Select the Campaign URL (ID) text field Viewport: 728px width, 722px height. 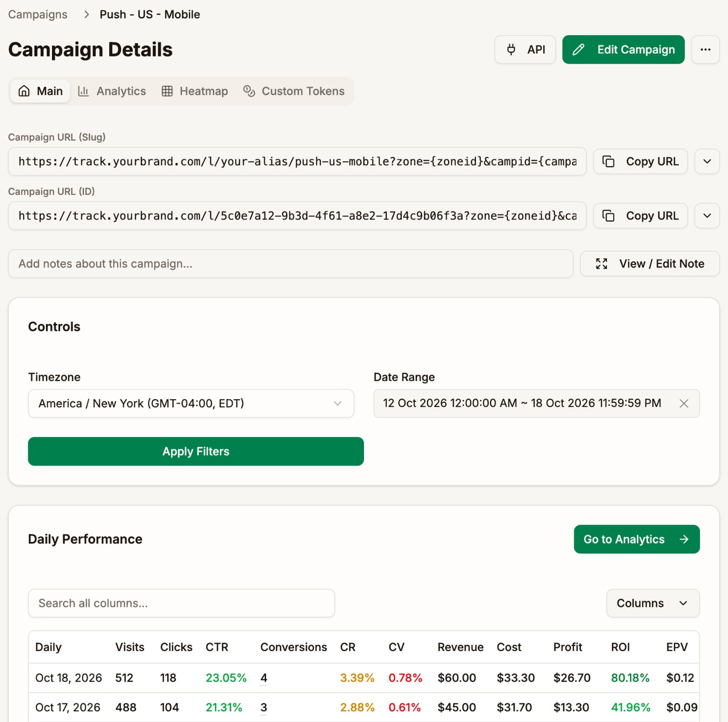pyautogui.click(x=297, y=216)
